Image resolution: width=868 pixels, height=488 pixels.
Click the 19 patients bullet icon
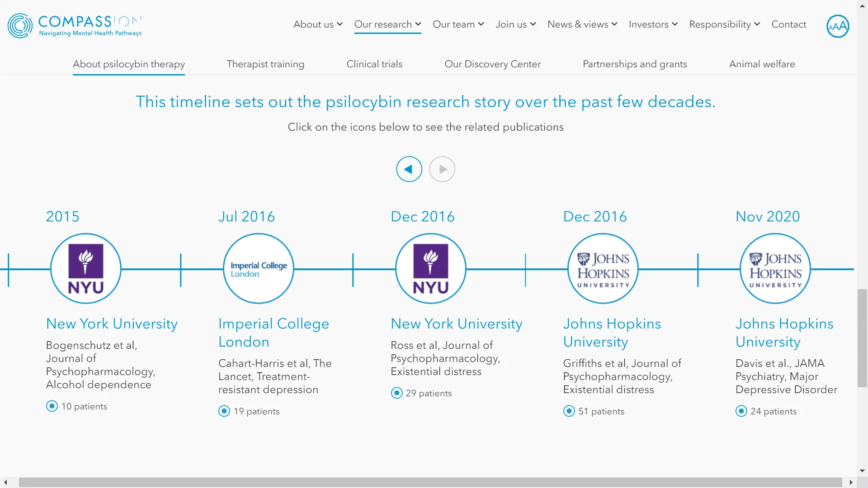tap(224, 411)
